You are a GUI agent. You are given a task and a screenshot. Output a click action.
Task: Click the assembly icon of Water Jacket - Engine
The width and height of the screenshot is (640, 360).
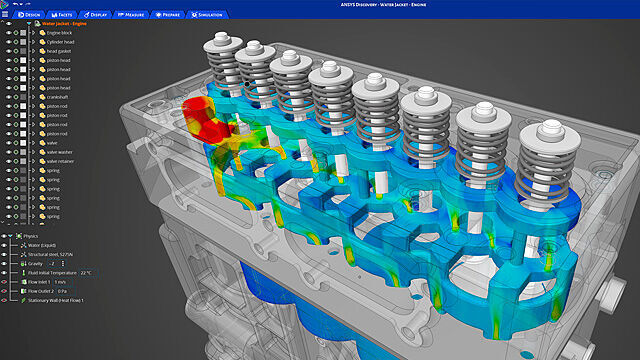(37, 24)
